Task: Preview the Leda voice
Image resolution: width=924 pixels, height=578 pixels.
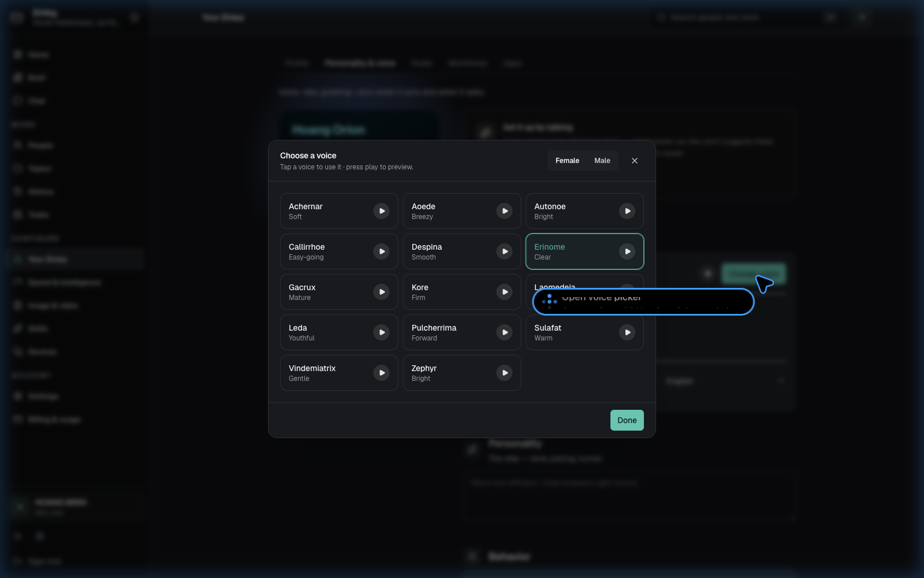Action: click(x=381, y=332)
